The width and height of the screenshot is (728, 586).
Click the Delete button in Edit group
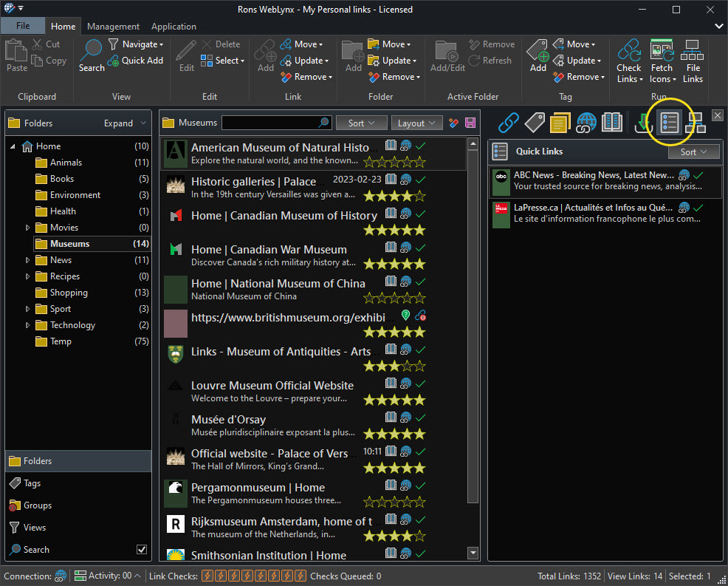pyautogui.click(x=221, y=44)
